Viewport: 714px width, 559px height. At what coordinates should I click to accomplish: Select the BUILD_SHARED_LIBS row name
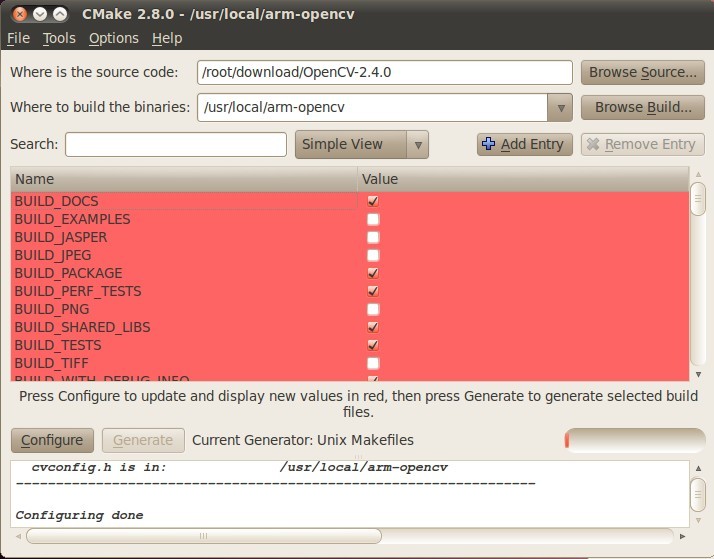pyautogui.click(x=82, y=327)
